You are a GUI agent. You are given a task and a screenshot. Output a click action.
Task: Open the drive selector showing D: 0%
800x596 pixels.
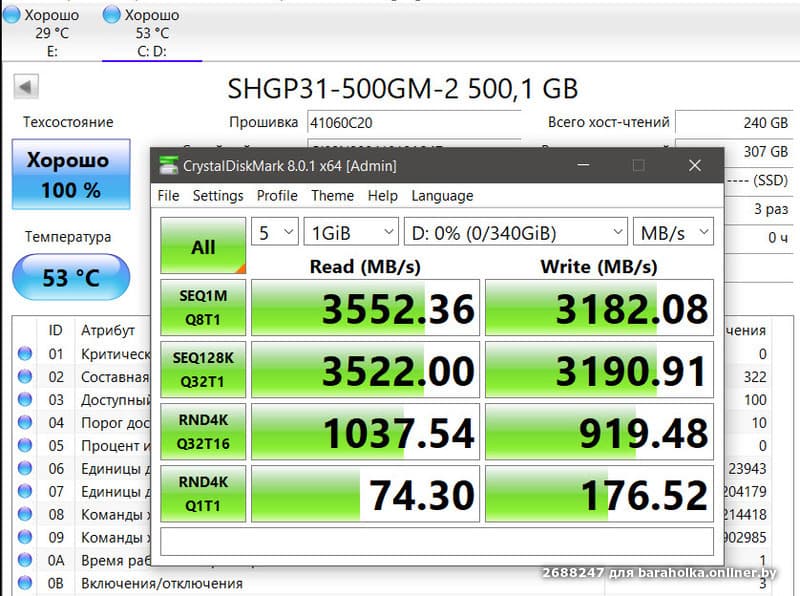(x=516, y=233)
